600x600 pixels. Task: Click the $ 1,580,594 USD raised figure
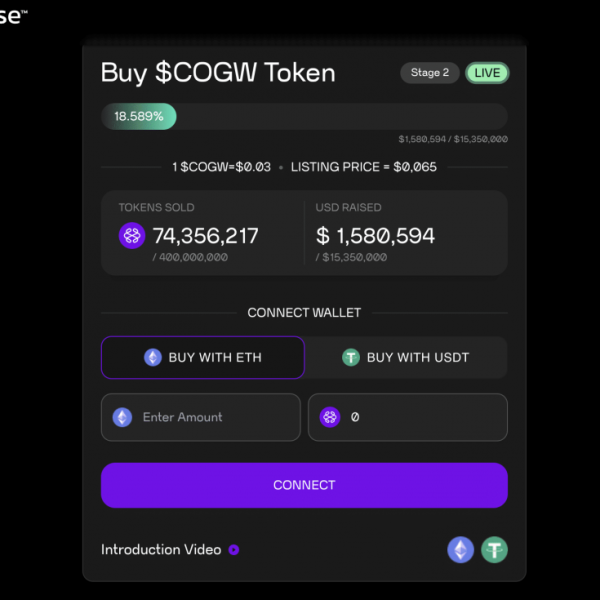click(x=375, y=236)
